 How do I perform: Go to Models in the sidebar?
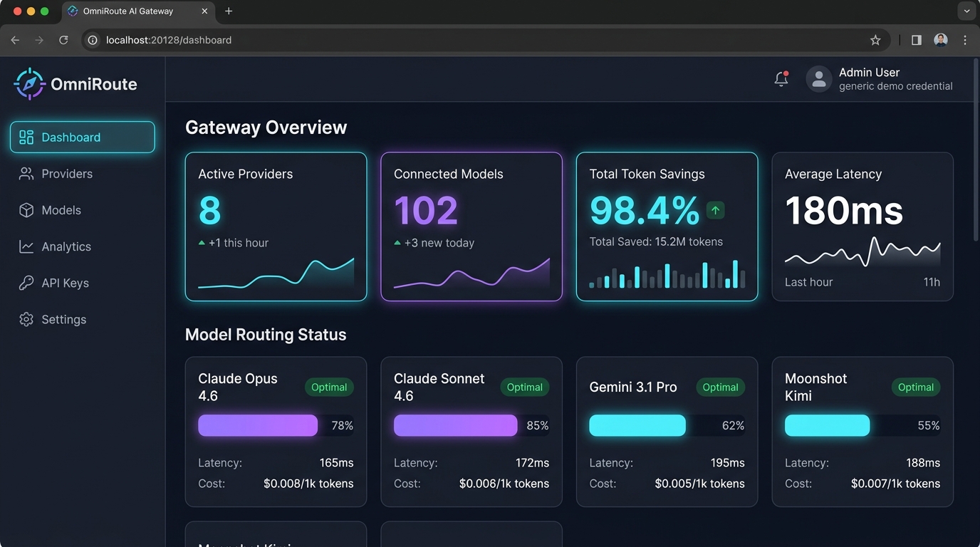tap(83, 210)
